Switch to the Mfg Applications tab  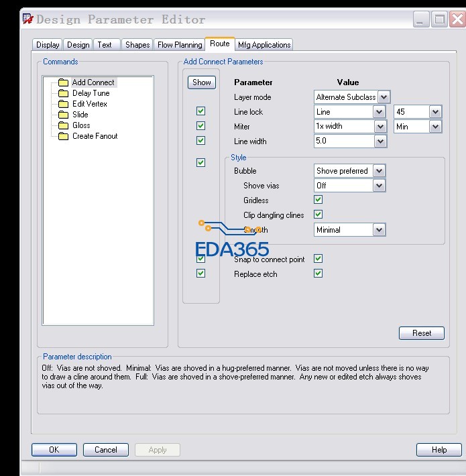tap(264, 45)
